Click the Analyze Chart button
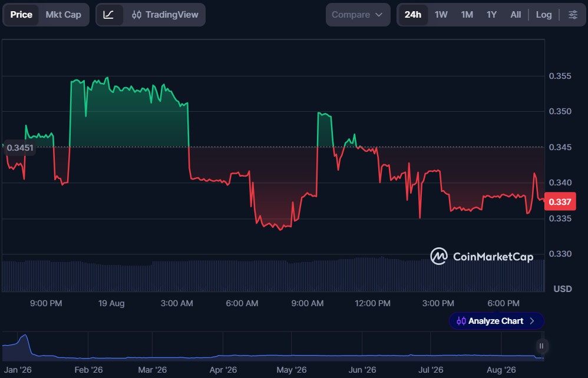Screen dimensions: 588x378 coord(496,321)
